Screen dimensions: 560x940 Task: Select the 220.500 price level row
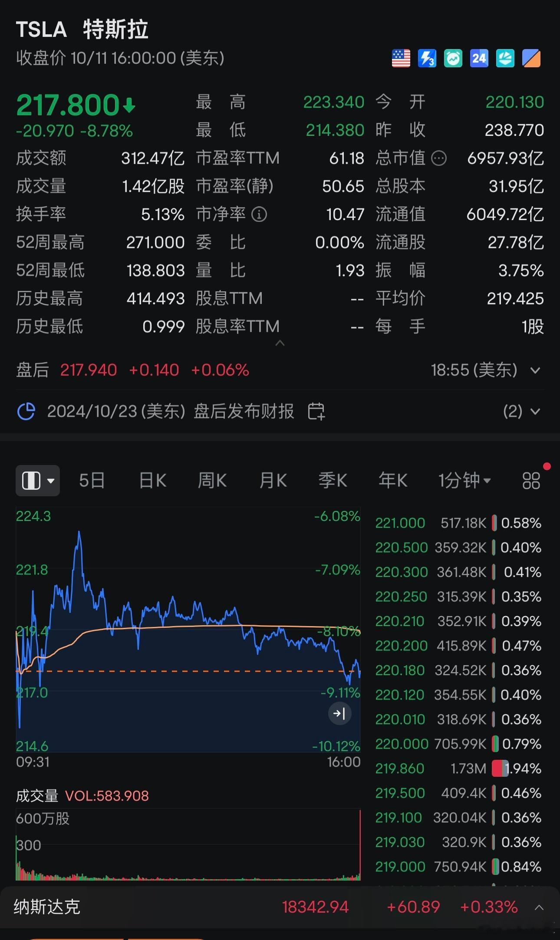(x=458, y=548)
